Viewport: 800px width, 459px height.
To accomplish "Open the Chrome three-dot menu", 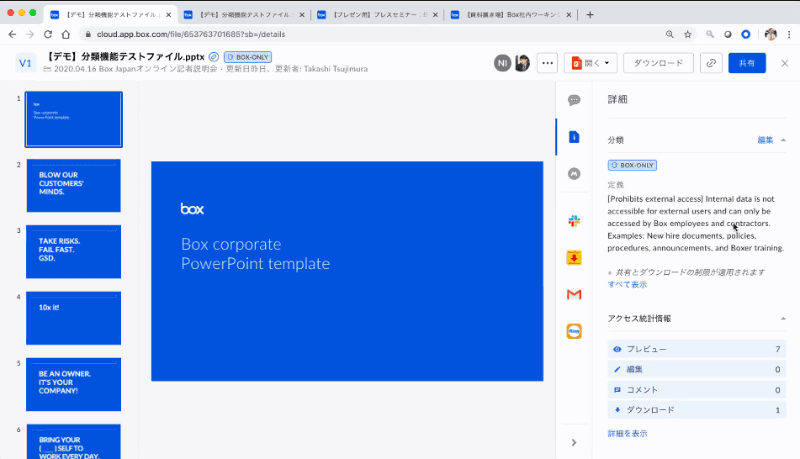I will (789, 34).
